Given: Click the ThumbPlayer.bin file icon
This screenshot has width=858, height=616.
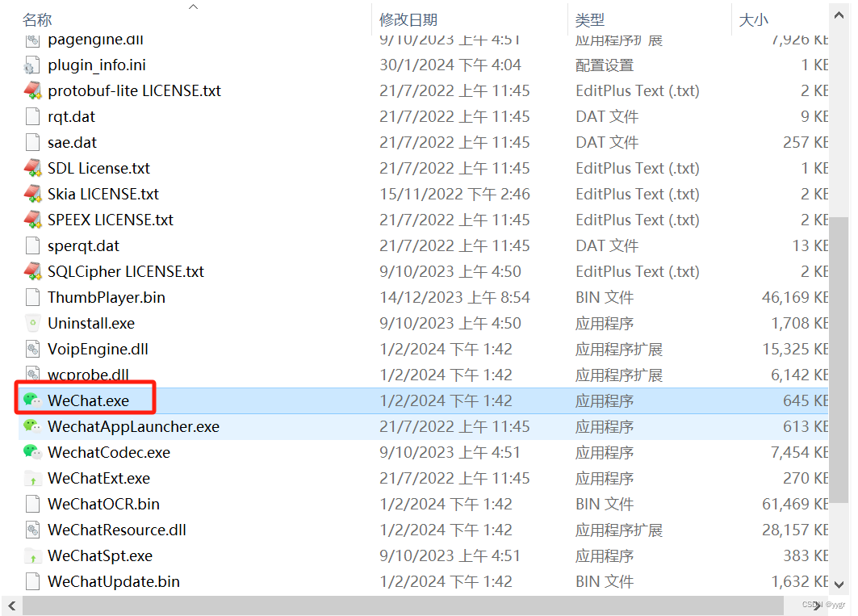Looking at the screenshot, I should pyautogui.click(x=32, y=297).
